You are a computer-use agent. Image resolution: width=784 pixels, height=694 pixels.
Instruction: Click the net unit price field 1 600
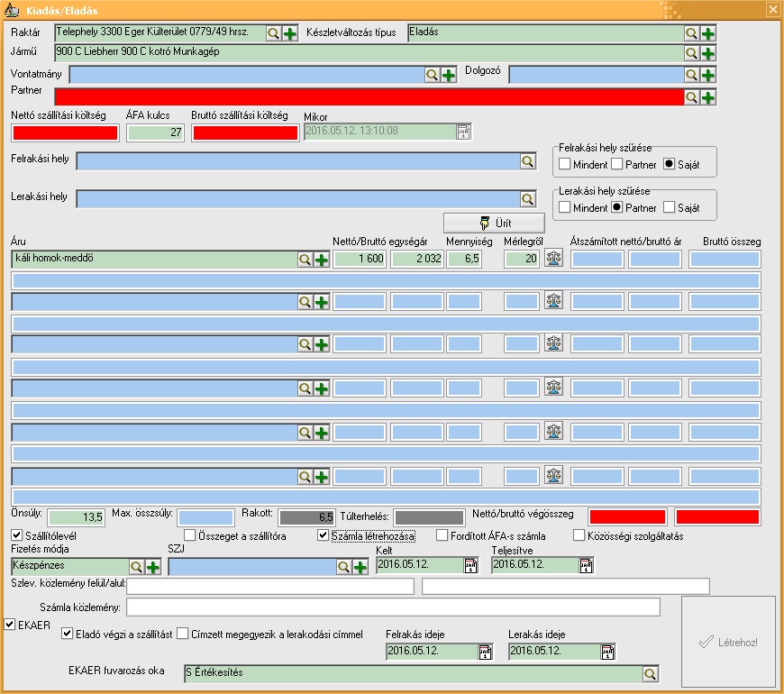(360, 260)
